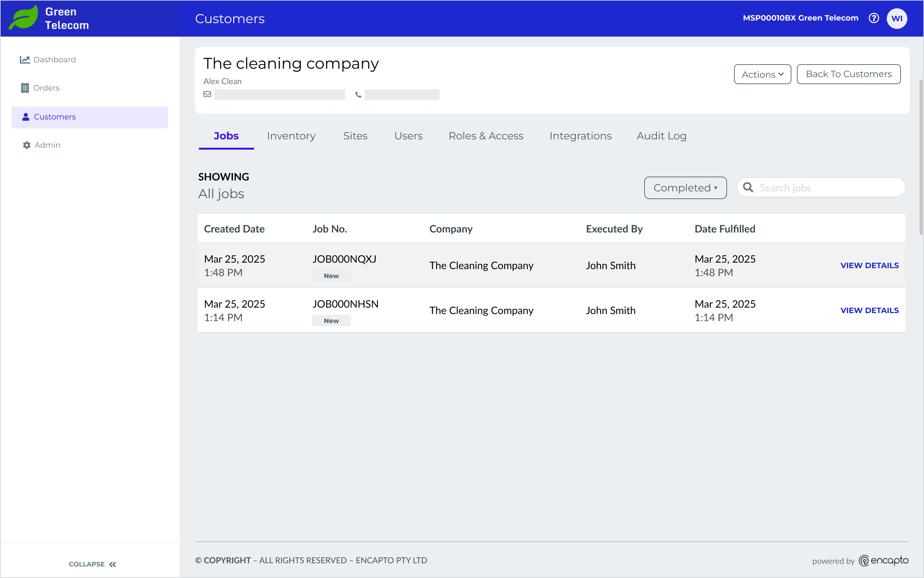Click the email envelope icon
Image resolution: width=924 pixels, height=578 pixels.
[x=207, y=94]
